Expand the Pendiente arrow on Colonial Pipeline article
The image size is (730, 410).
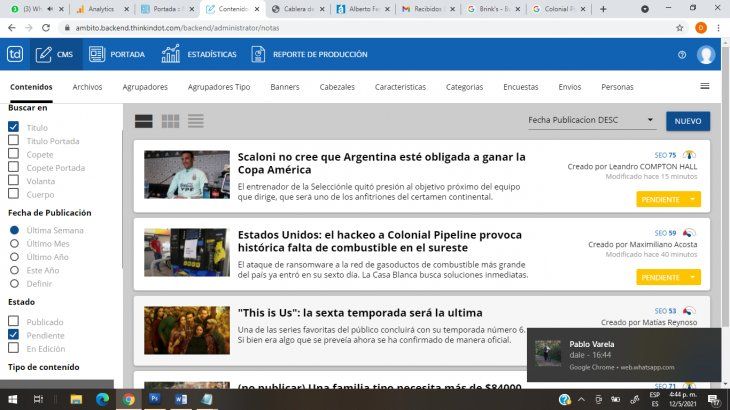[693, 277]
